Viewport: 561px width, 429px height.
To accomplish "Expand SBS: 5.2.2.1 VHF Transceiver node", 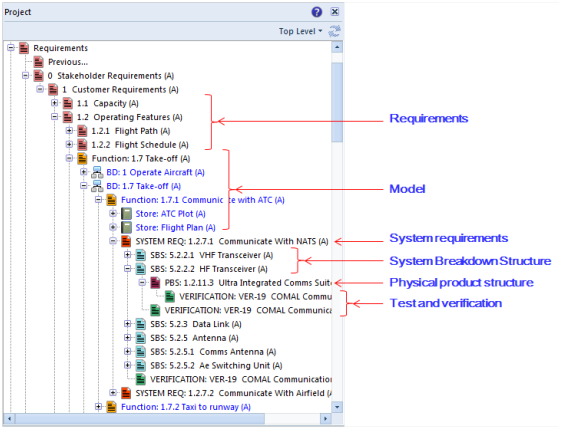I will 127,255.
